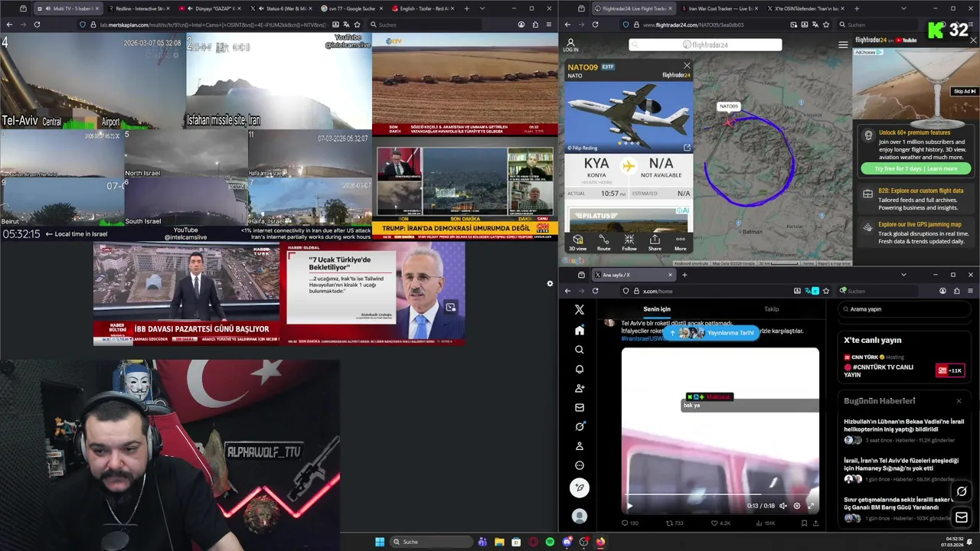This screenshot has width=980, height=551.
Task: Open X Explore search icon in sidebar
Action: pos(580,350)
